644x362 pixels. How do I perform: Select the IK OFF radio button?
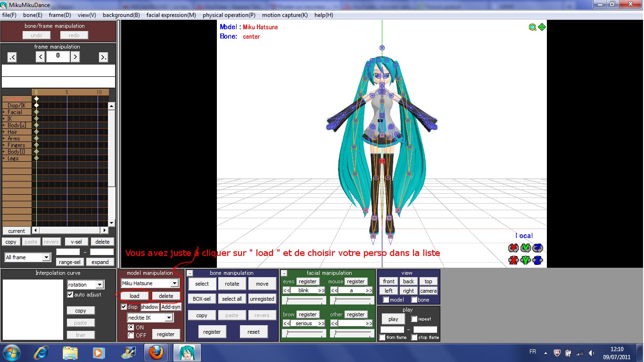[x=131, y=335]
